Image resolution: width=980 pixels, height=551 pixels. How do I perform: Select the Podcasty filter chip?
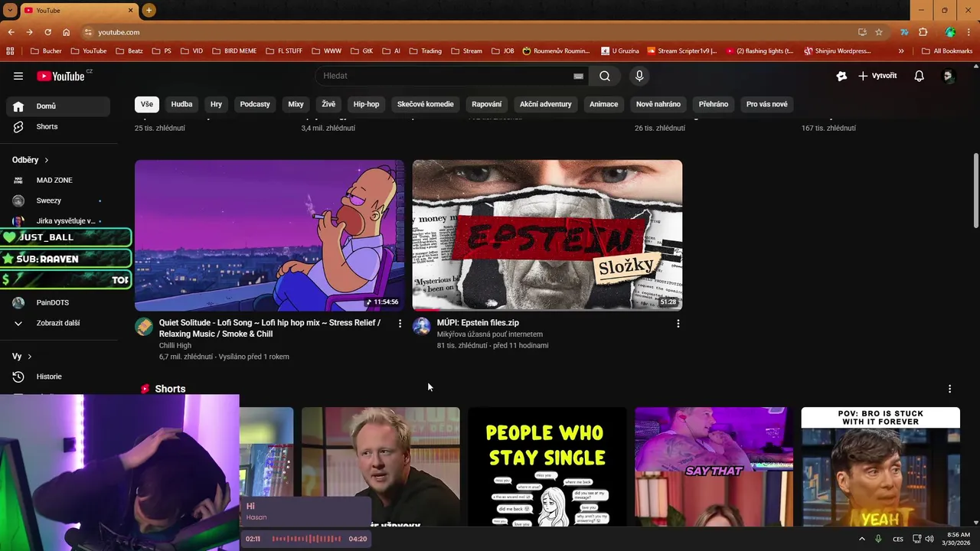click(255, 104)
